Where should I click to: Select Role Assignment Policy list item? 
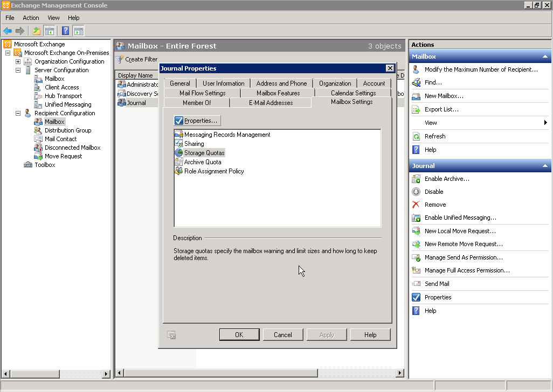click(x=214, y=171)
